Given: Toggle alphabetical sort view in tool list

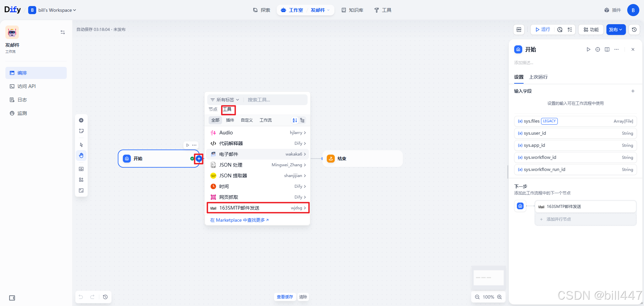Looking at the screenshot, I should point(295,120).
